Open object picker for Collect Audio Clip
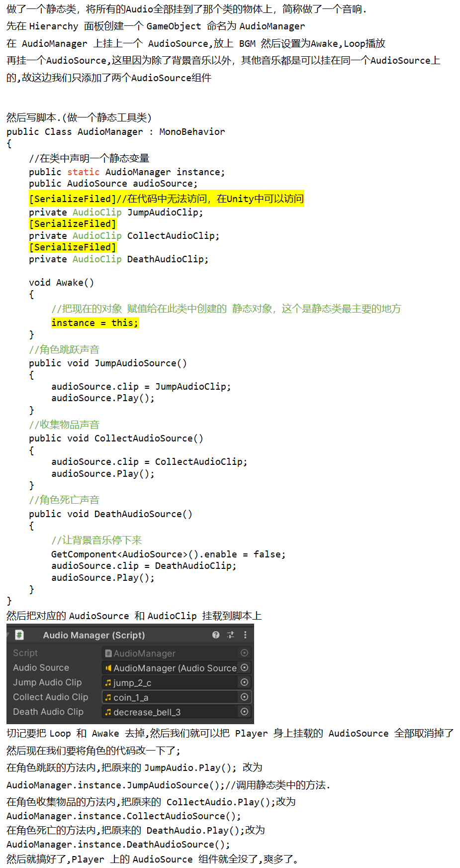The width and height of the screenshot is (460, 868). point(244,697)
